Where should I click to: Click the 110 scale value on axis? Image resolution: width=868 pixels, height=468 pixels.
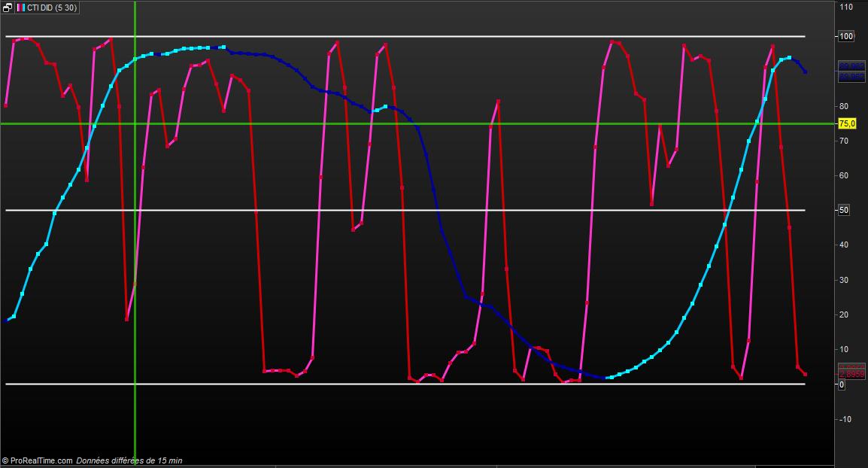[846, 8]
